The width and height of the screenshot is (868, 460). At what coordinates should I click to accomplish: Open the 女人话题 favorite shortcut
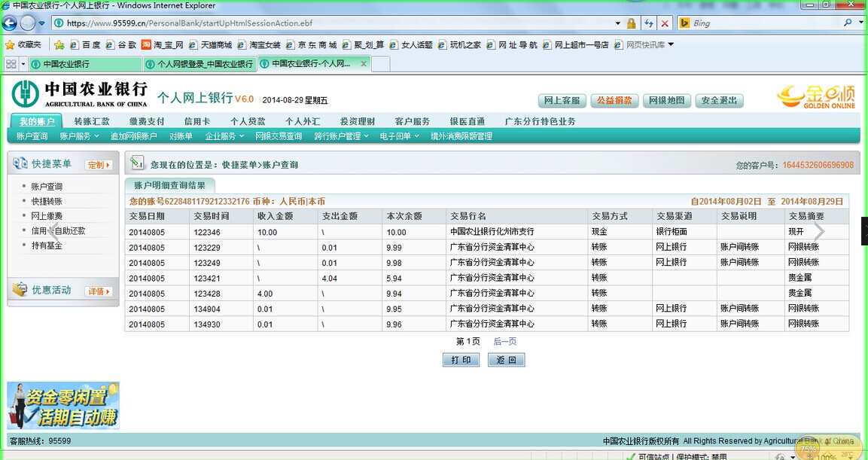(x=411, y=45)
